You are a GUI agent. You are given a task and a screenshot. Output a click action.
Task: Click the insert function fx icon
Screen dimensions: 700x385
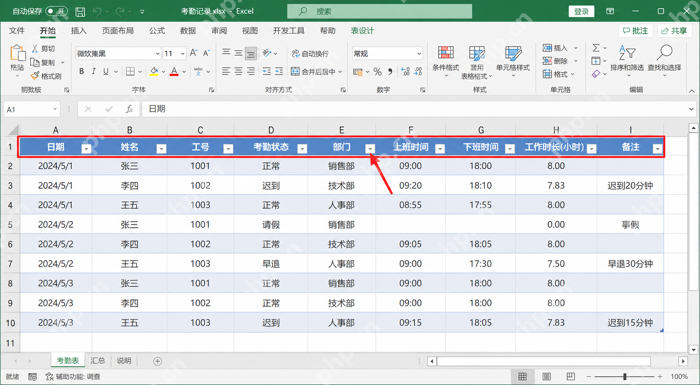coord(129,109)
